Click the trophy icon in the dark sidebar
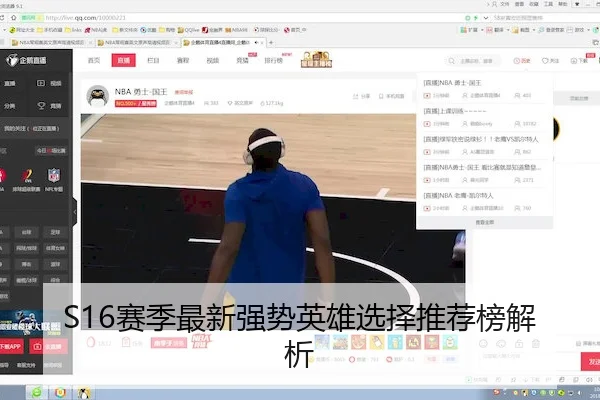 point(41,105)
